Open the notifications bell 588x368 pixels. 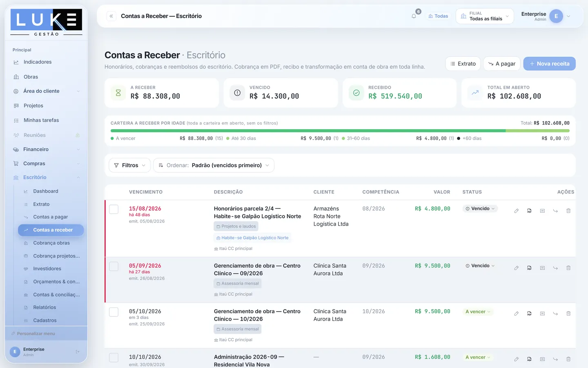pyautogui.click(x=414, y=16)
